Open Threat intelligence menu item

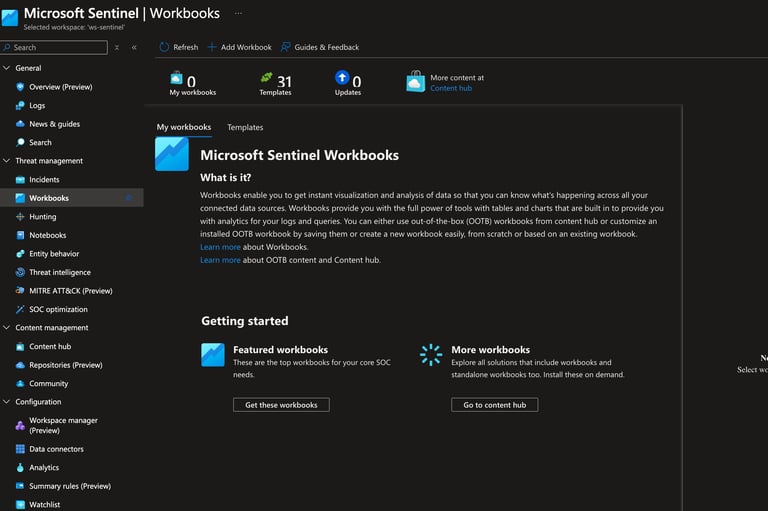click(72, 272)
